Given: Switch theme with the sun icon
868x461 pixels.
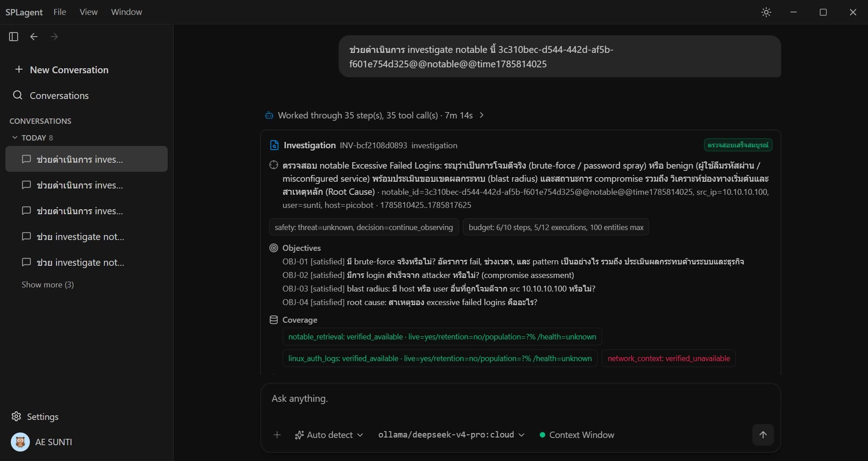Looking at the screenshot, I should click(x=766, y=12).
